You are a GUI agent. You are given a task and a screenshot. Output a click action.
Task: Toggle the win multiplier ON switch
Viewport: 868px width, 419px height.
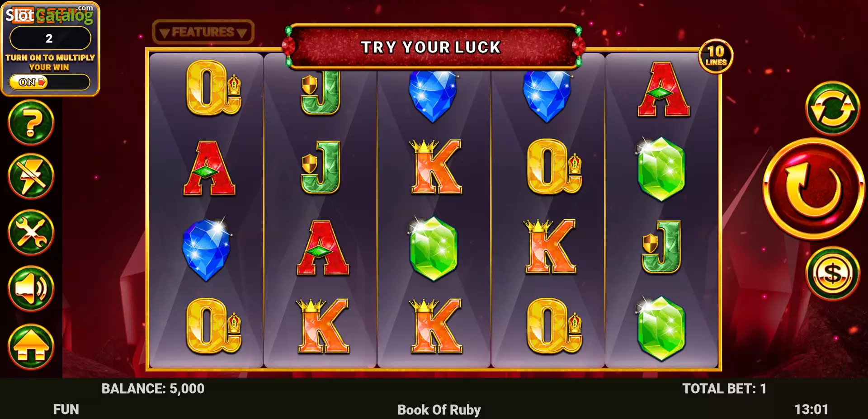[x=49, y=82]
